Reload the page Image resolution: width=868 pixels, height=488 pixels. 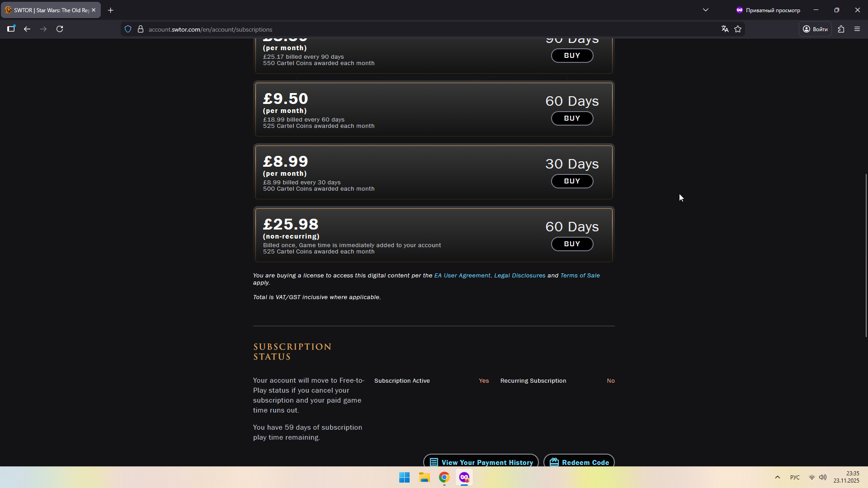pos(60,29)
